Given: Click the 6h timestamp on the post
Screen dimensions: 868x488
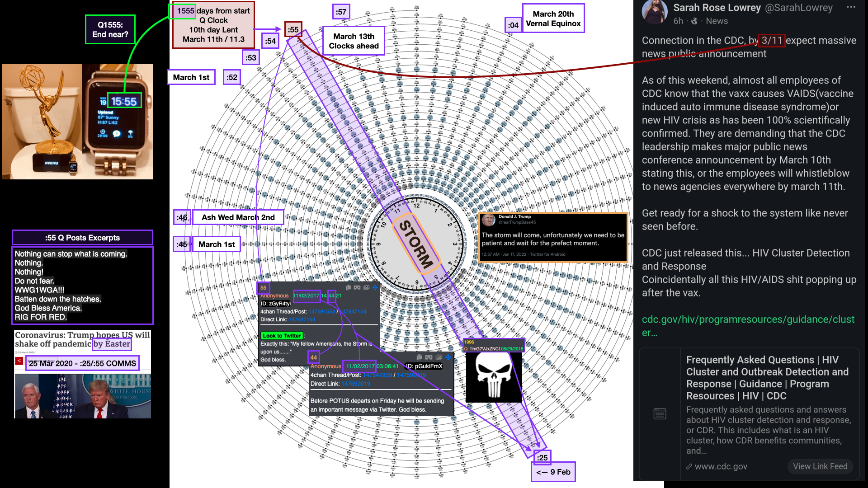Looking at the screenshot, I should click(678, 21).
